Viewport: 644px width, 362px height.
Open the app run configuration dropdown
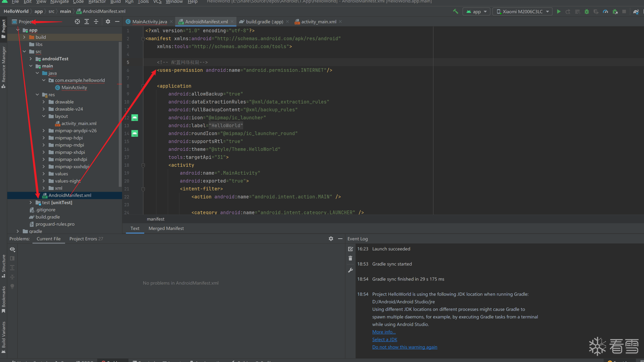coord(477,11)
